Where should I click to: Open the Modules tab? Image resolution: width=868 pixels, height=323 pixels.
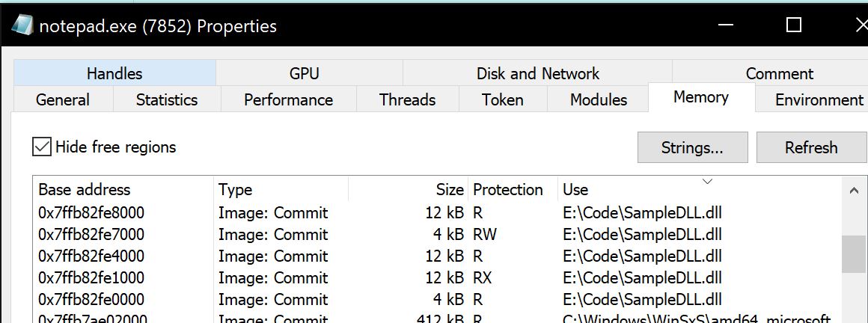(599, 99)
